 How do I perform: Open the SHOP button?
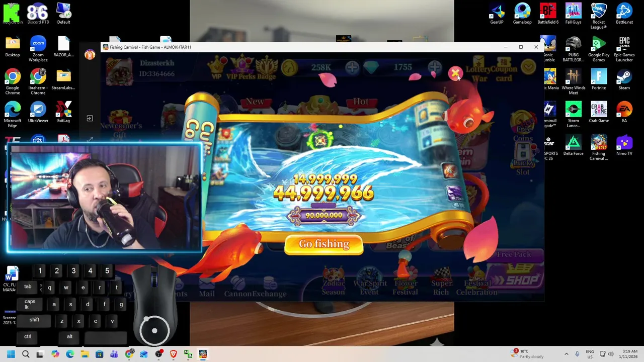click(x=517, y=280)
